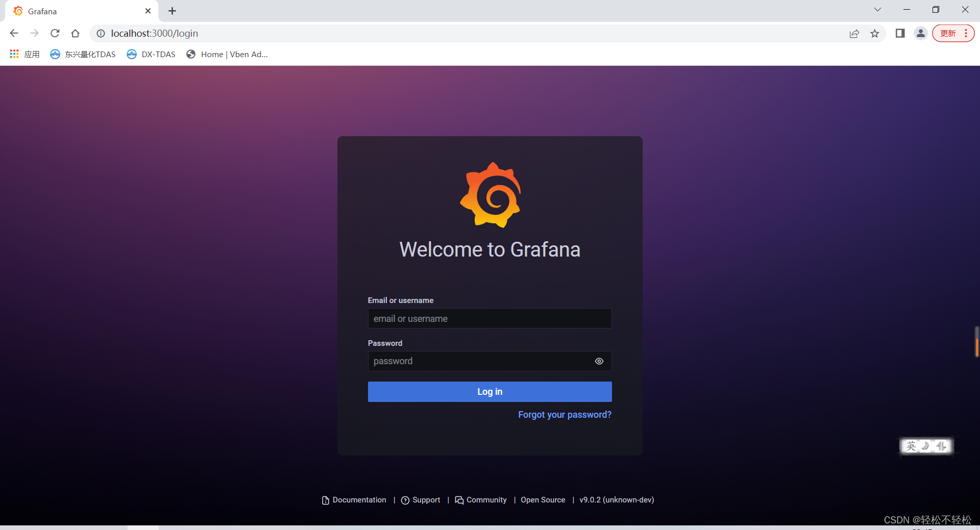The image size is (980, 530).
Task: Open the DX-TDAS bookmark
Action: click(151, 54)
